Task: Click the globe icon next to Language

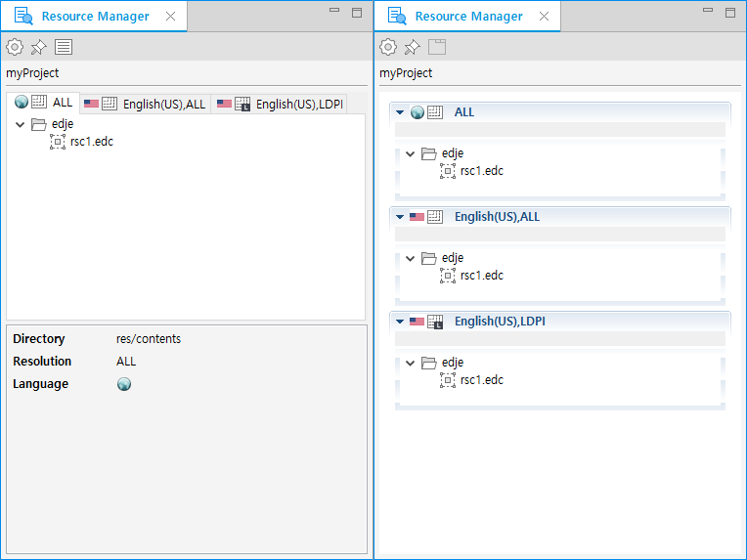Action: pyautogui.click(x=124, y=384)
